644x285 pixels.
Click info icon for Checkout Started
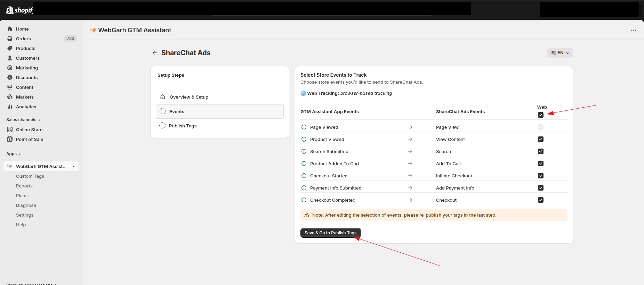click(x=304, y=176)
